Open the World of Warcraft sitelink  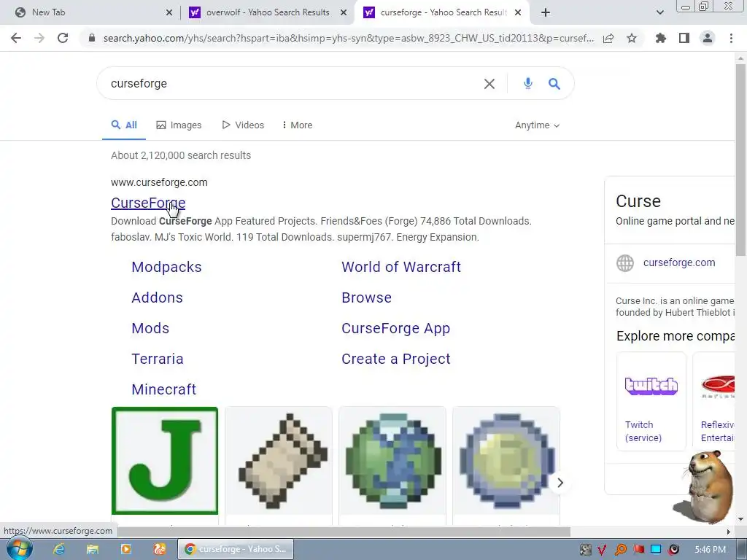click(x=401, y=267)
